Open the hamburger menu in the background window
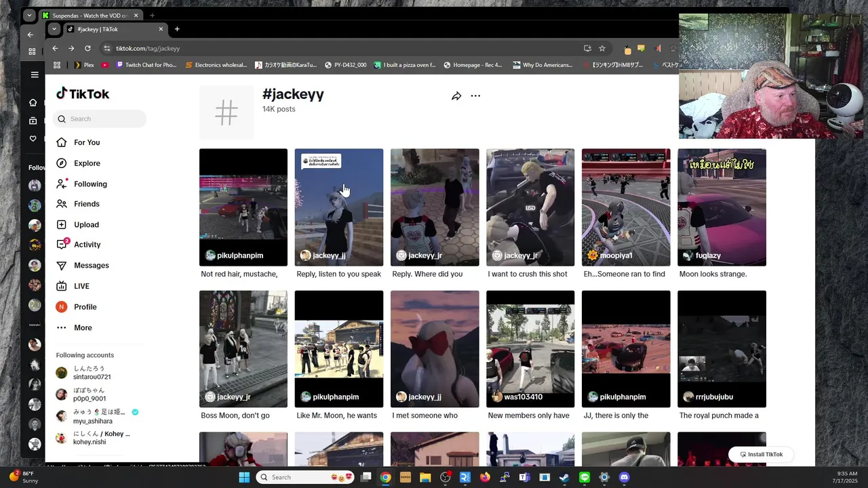This screenshot has width=868, height=488. click(35, 75)
